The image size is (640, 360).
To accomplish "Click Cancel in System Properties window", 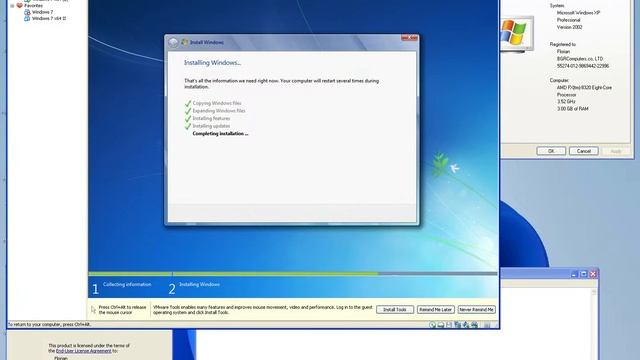I will point(584,151).
